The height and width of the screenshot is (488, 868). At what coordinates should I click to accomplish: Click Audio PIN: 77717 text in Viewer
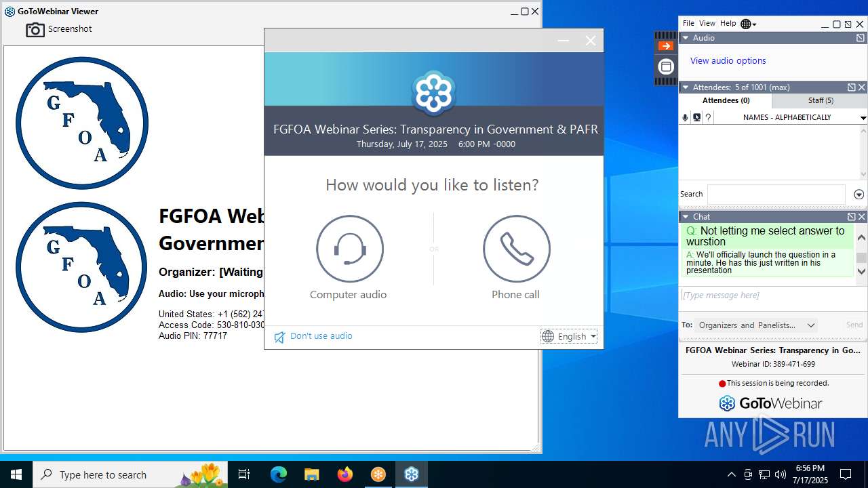coord(193,335)
